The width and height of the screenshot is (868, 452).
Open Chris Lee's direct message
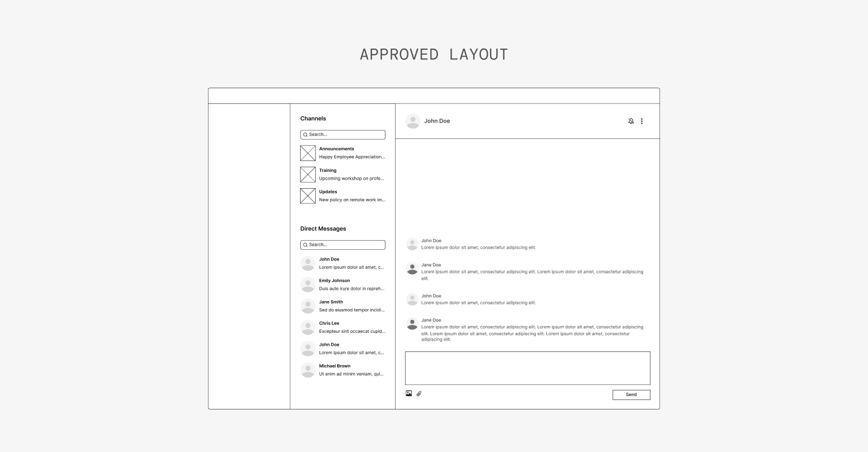coord(343,328)
